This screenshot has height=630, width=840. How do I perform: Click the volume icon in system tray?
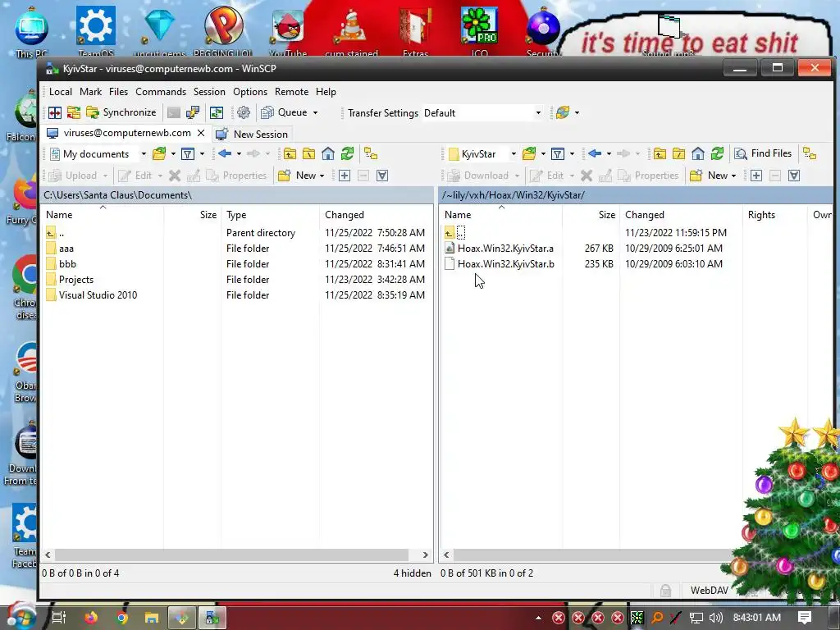pos(715,618)
